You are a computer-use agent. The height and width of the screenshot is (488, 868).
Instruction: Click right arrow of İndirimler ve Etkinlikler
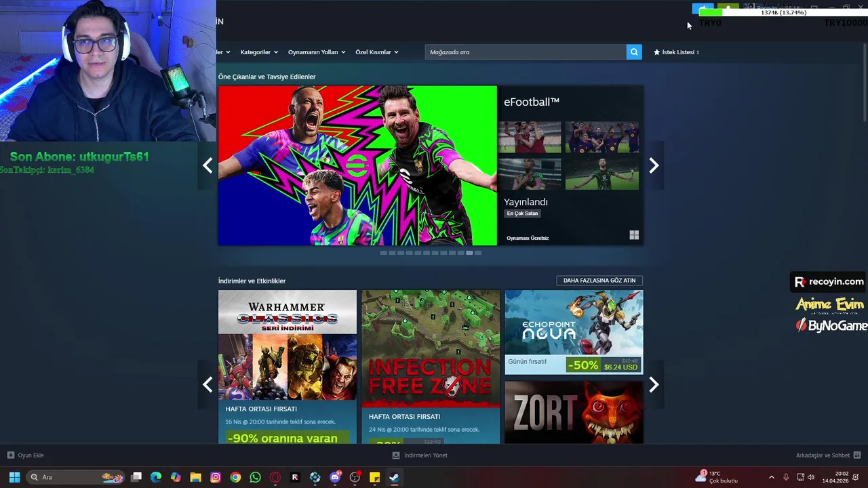654,385
